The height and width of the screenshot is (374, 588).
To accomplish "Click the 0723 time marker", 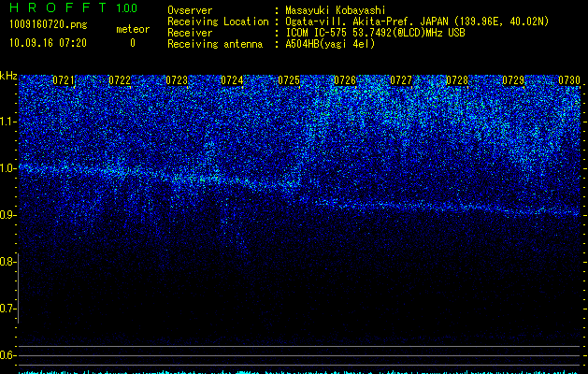I will coord(177,80).
